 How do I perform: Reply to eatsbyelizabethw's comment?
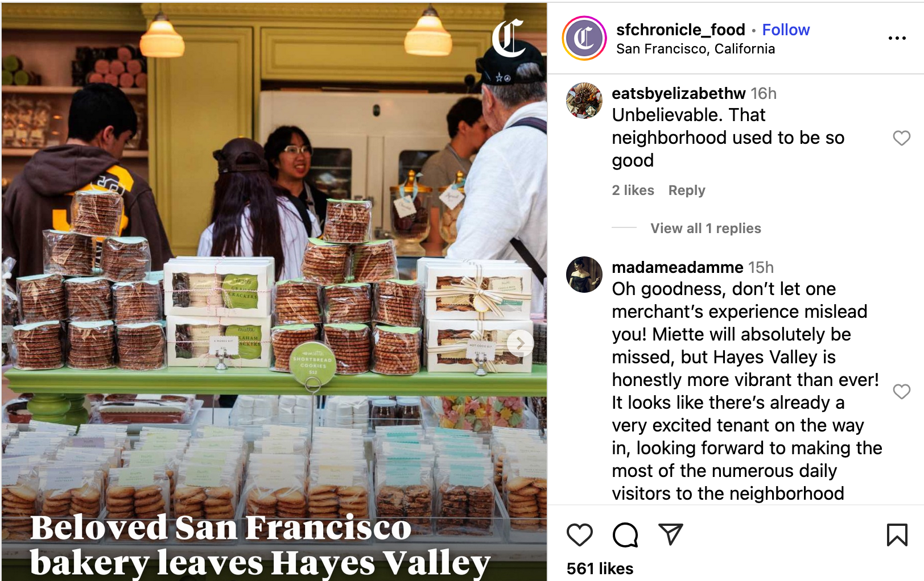tap(686, 190)
